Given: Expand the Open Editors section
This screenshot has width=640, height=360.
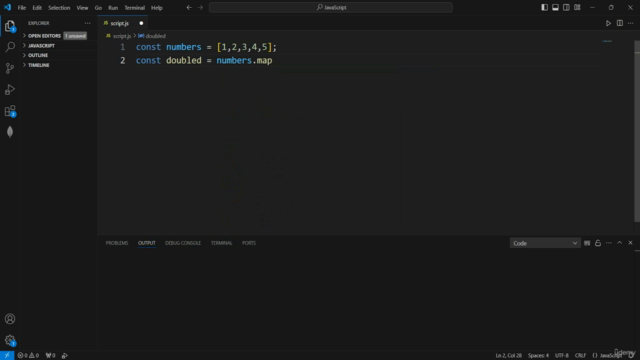Looking at the screenshot, I should pos(59,36).
